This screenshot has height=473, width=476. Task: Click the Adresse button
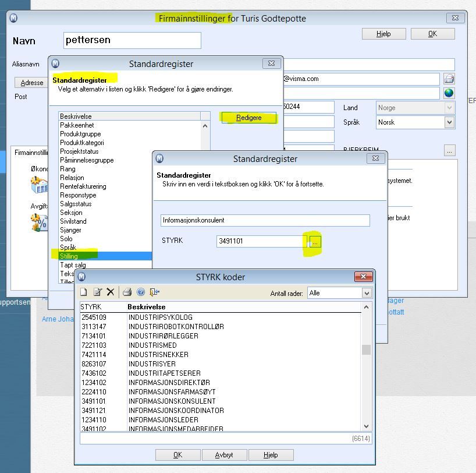[x=31, y=82]
